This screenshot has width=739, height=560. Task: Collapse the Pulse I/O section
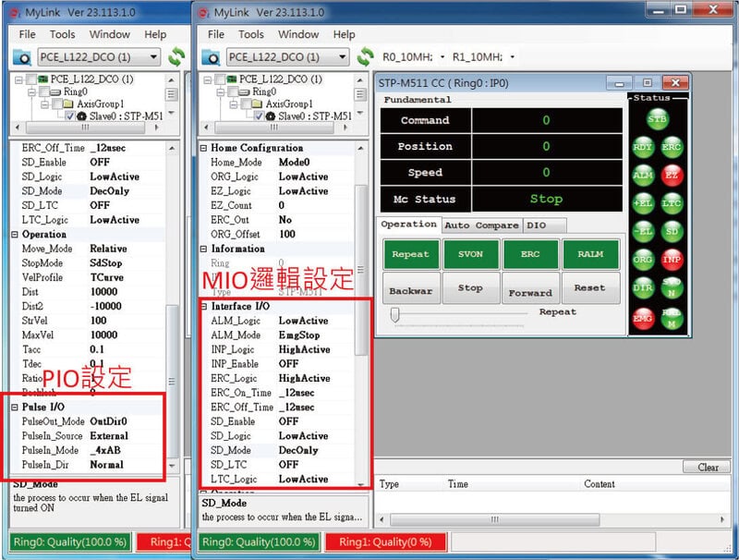15,407
